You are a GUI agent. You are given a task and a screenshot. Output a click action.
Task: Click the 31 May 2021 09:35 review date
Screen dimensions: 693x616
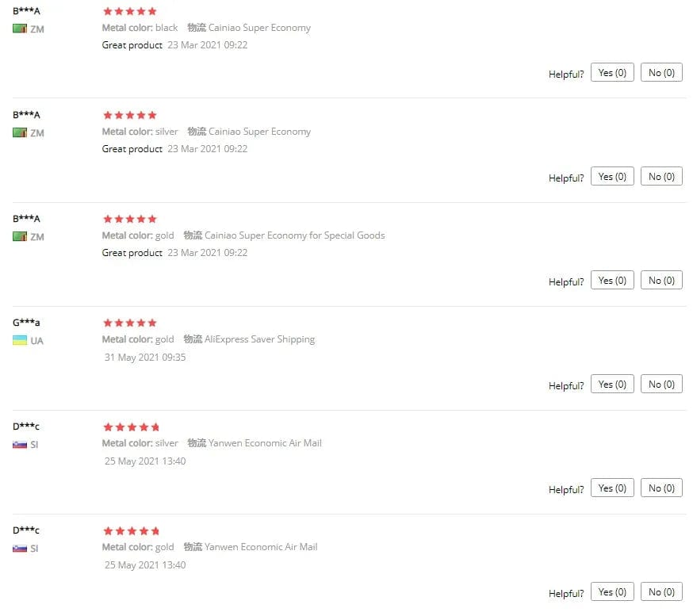(145, 358)
